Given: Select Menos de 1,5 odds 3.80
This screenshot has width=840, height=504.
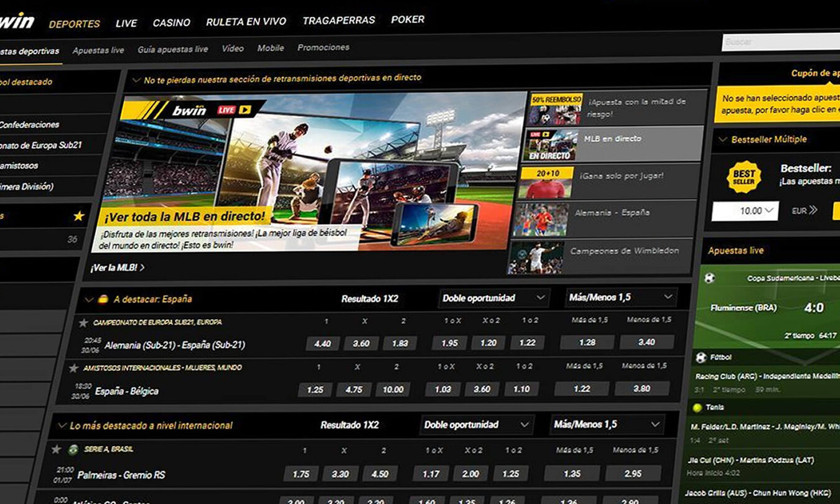Looking at the screenshot, I should pos(642,388).
